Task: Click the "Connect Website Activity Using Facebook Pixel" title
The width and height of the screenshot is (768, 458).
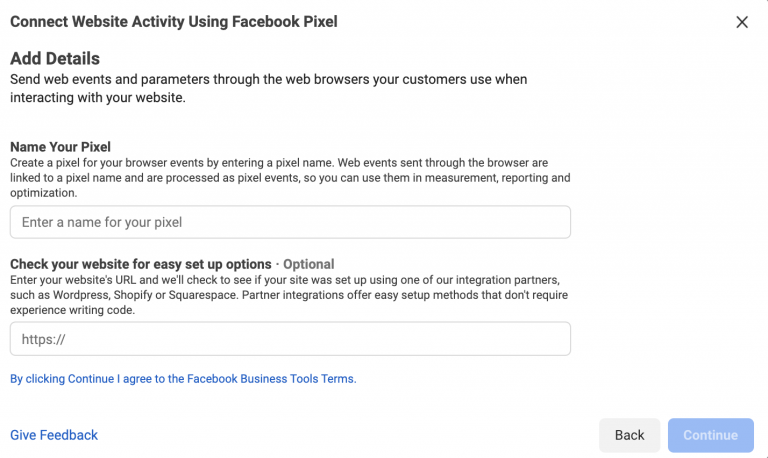Action: pyautogui.click(x=171, y=21)
